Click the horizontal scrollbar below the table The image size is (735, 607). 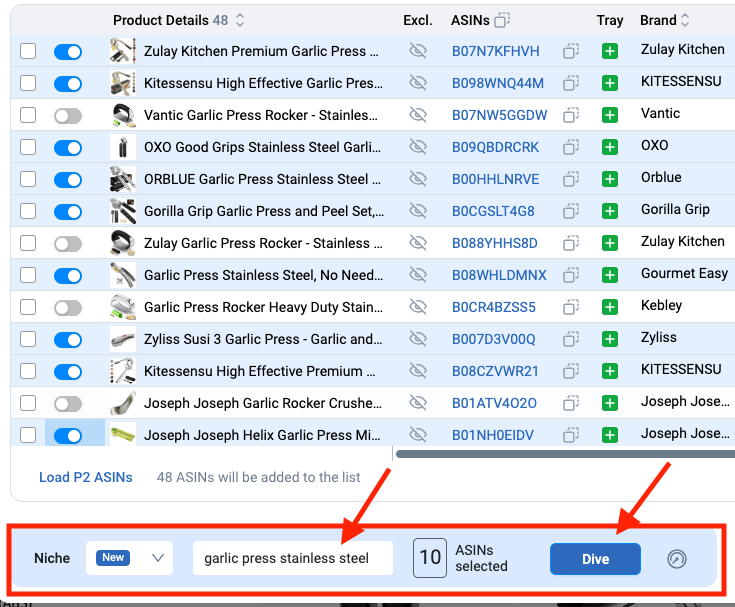pyautogui.click(x=565, y=454)
